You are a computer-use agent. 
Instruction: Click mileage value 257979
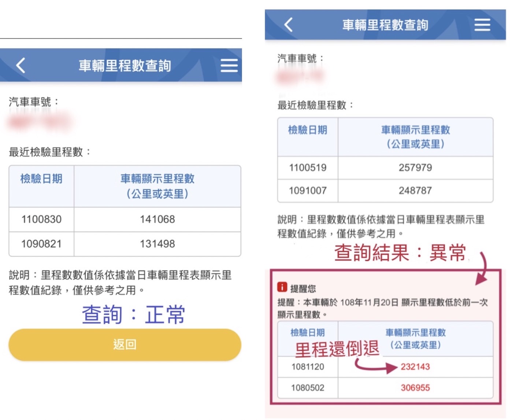pyautogui.click(x=415, y=168)
